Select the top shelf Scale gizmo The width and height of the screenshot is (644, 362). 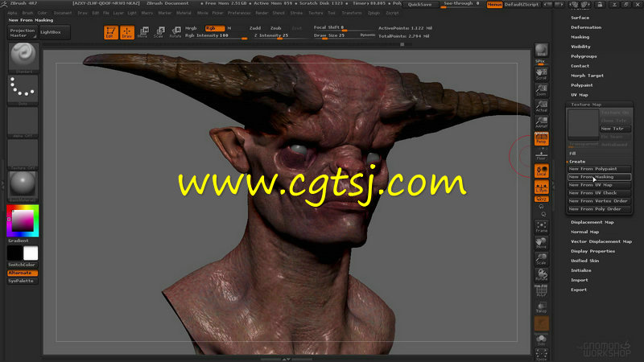159,32
